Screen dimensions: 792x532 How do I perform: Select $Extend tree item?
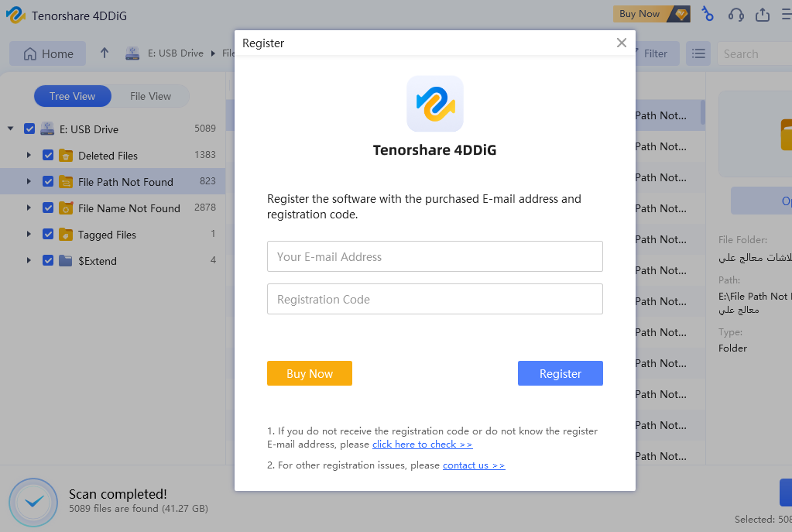[98, 261]
